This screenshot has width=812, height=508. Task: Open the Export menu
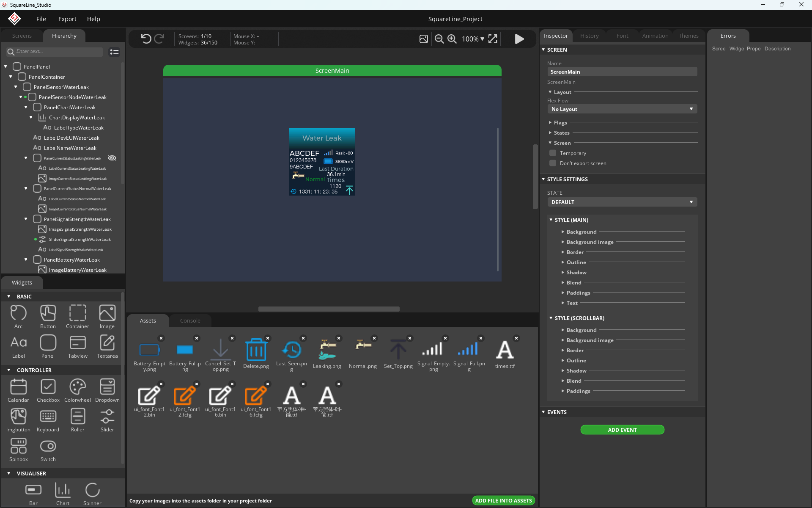click(x=67, y=19)
